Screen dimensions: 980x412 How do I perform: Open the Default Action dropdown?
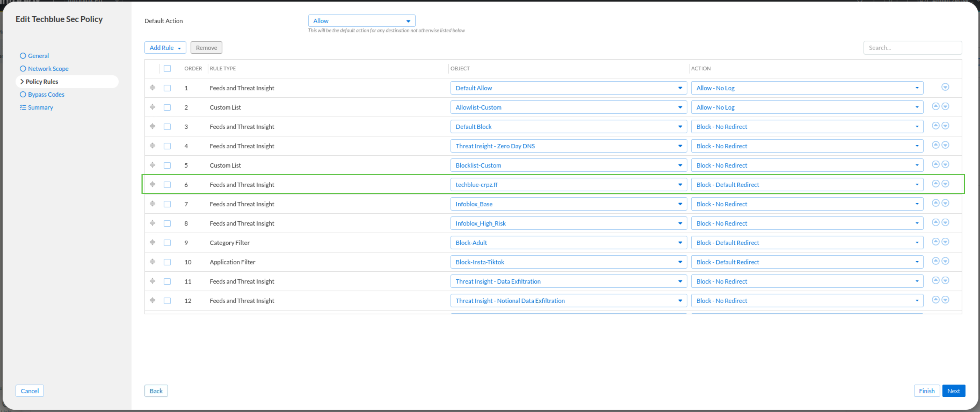tap(361, 21)
